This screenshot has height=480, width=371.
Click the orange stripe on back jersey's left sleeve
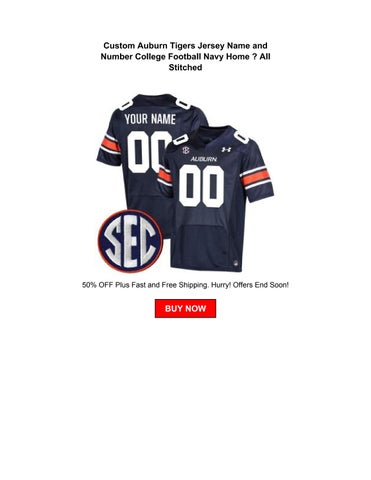[x=109, y=145]
